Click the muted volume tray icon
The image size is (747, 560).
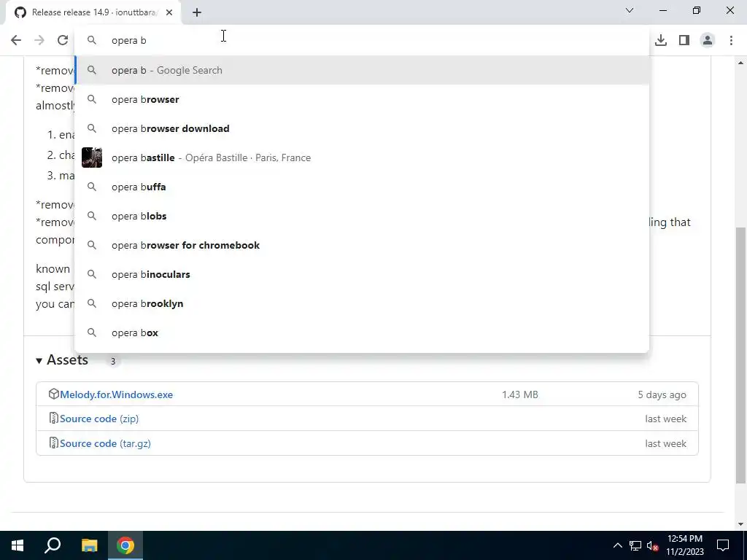652,545
